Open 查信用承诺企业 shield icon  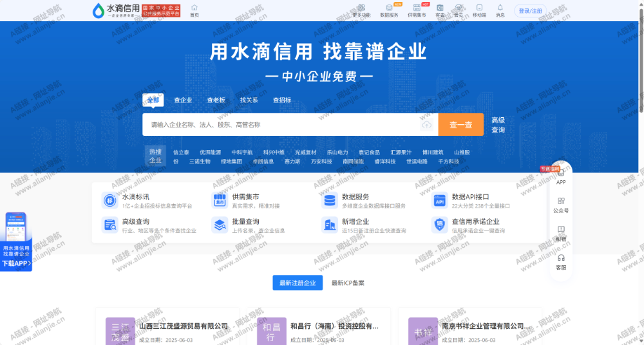(439, 225)
